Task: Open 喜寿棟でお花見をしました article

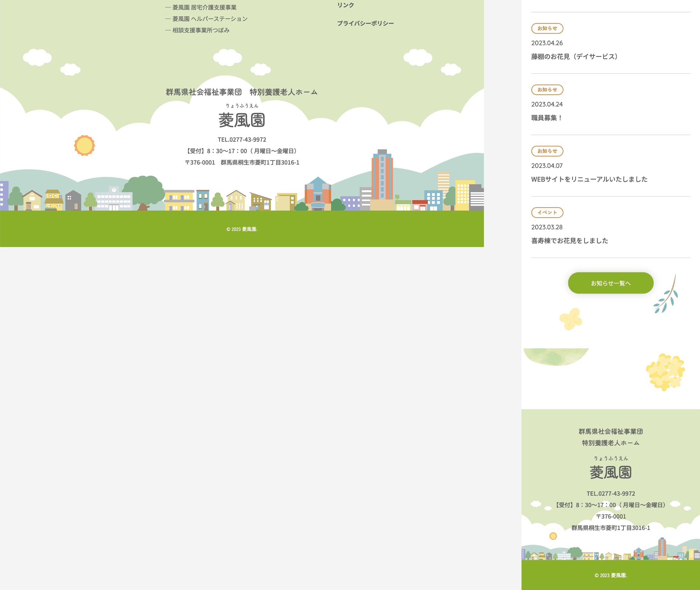Action: pos(569,240)
